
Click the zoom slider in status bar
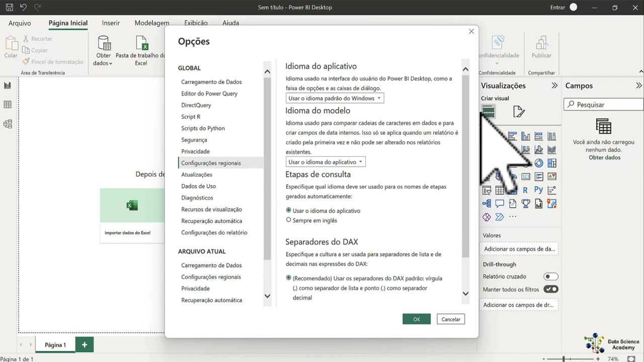click(x=571, y=359)
